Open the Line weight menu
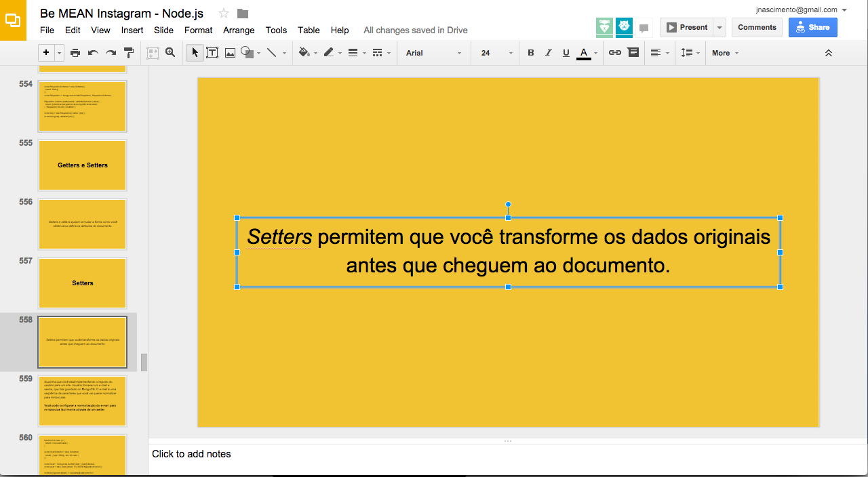Screen dimensions: 868x477 point(353,53)
